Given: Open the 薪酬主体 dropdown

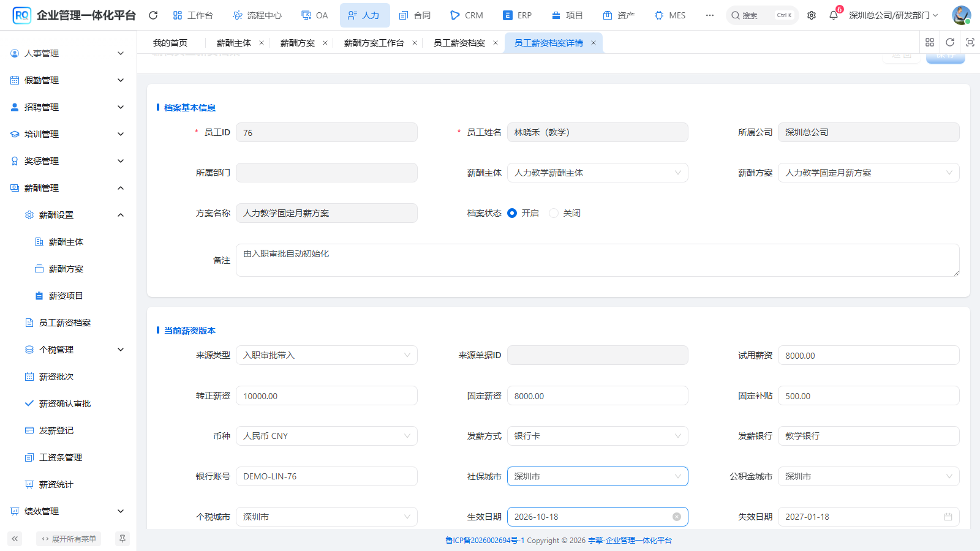Looking at the screenshot, I should coord(597,173).
